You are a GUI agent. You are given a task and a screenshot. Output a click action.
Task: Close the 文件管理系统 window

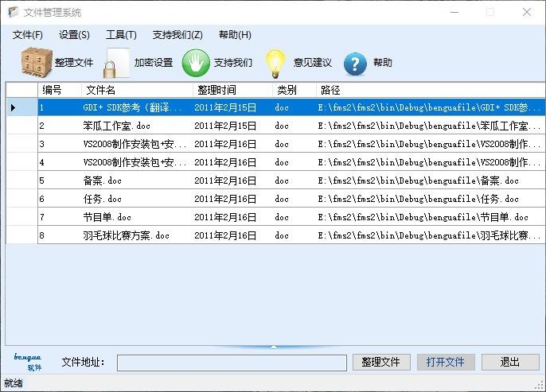coord(527,12)
